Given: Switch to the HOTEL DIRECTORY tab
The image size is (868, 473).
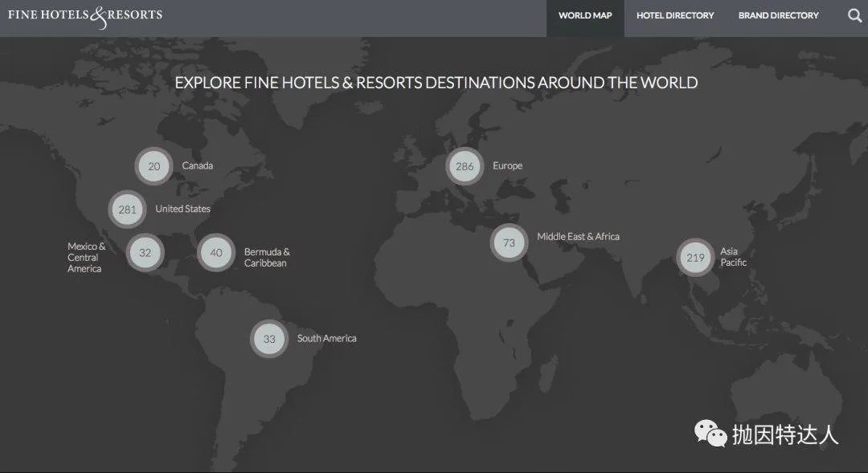Looking at the screenshot, I should click(x=675, y=15).
